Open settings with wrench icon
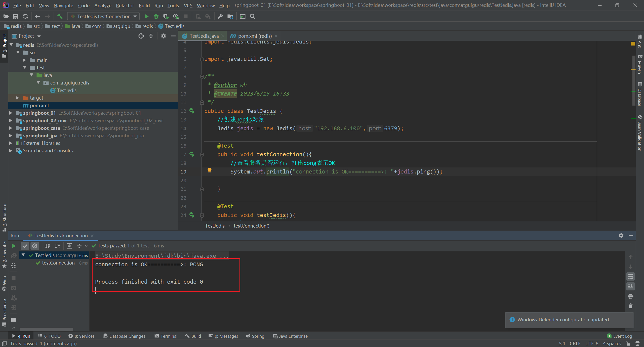644x347 pixels. click(x=220, y=16)
